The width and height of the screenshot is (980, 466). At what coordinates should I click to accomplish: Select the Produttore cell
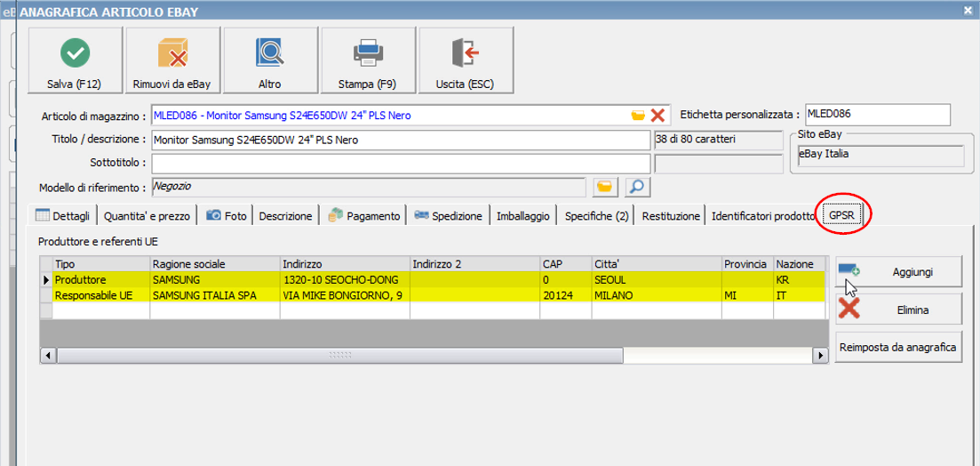click(101, 279)
